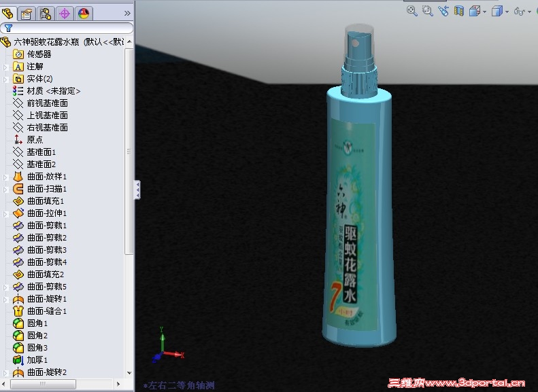The width and height of the screenshot is (538, 392).
Task: Select the 曲面-扫描1 sweep surface icon
Action: click(18, 189)
